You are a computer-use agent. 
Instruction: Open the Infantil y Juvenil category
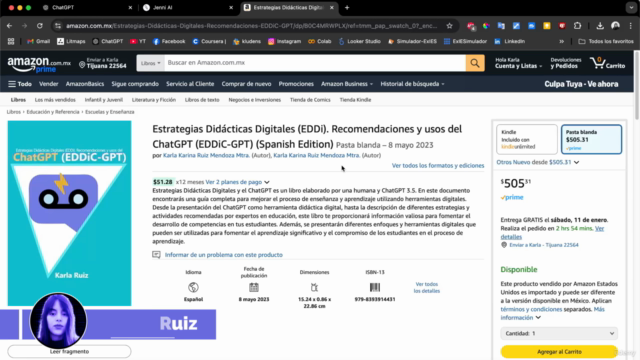(x=104, y=100)
